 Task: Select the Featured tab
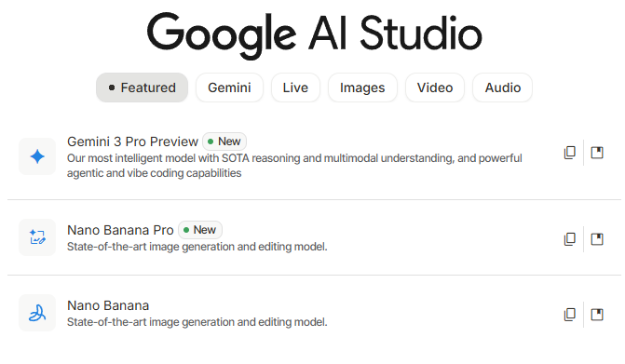[x=142, y=88]
